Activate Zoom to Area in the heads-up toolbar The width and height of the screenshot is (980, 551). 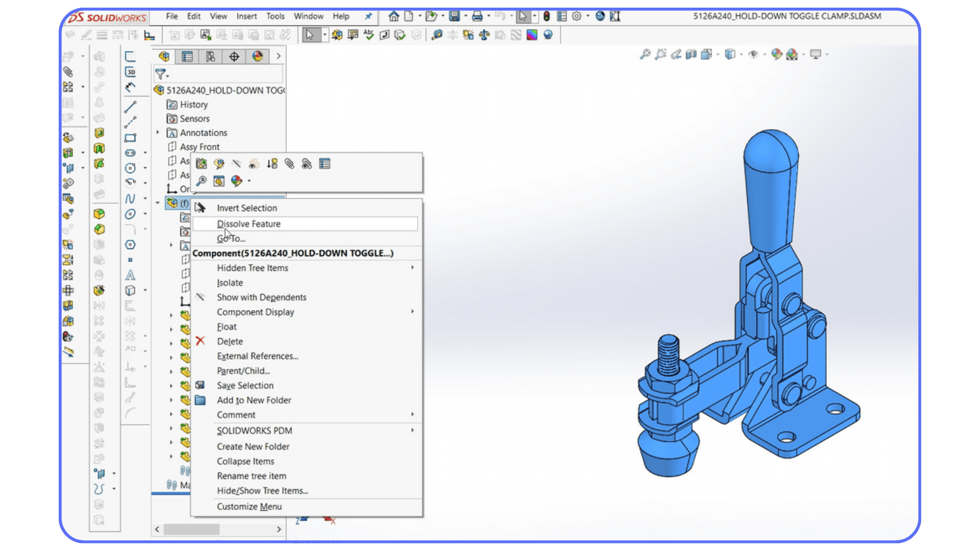(660, 55)
